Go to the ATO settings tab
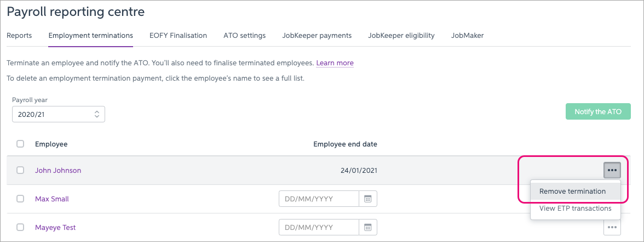Screen dimensions: 644x242 tap(244, 36)
